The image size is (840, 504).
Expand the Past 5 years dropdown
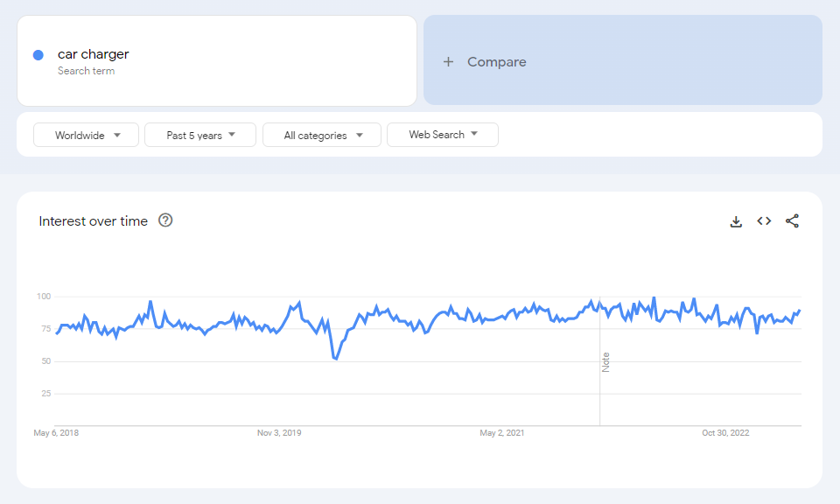coord(200,135)
